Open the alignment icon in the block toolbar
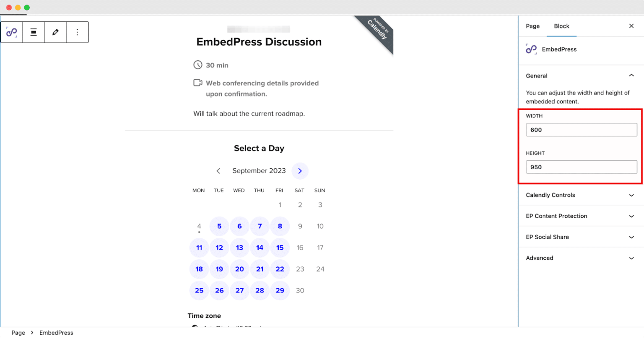This screenshot has width=644, height=338. click(x=34, y=32)
